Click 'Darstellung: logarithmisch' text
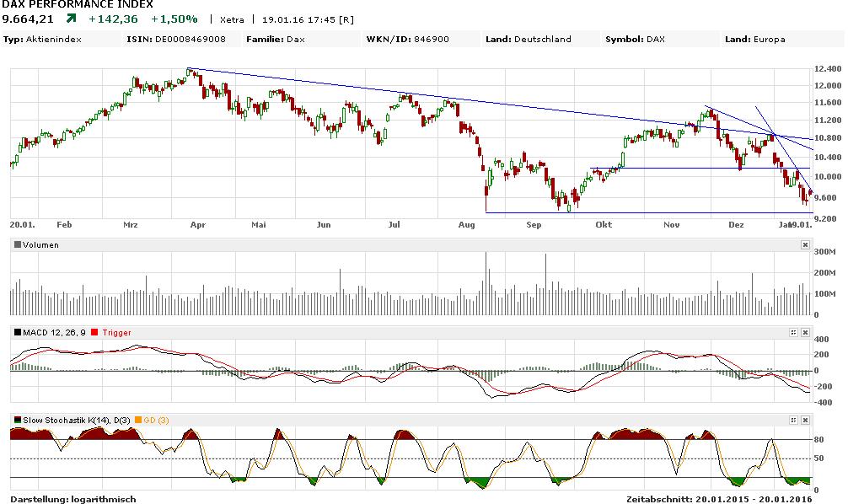Screen dimensions: 848x504 73,499
